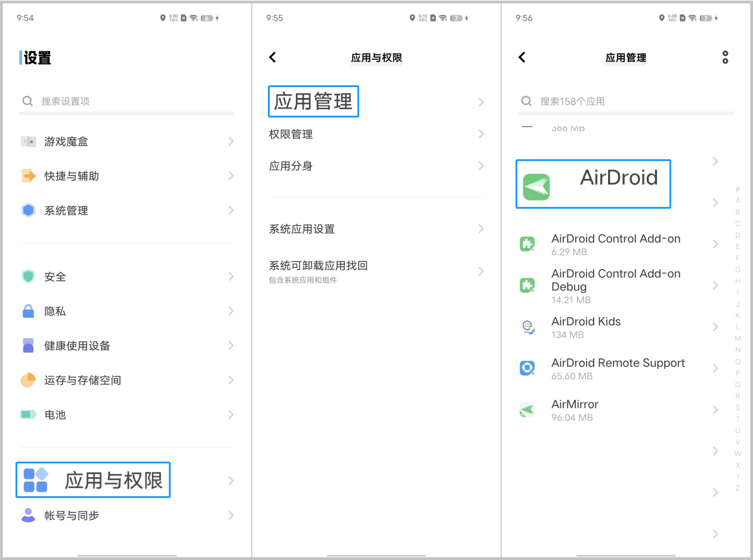Open 应用管理 entry
Screen dimensions: 753x560
[376, 102]
